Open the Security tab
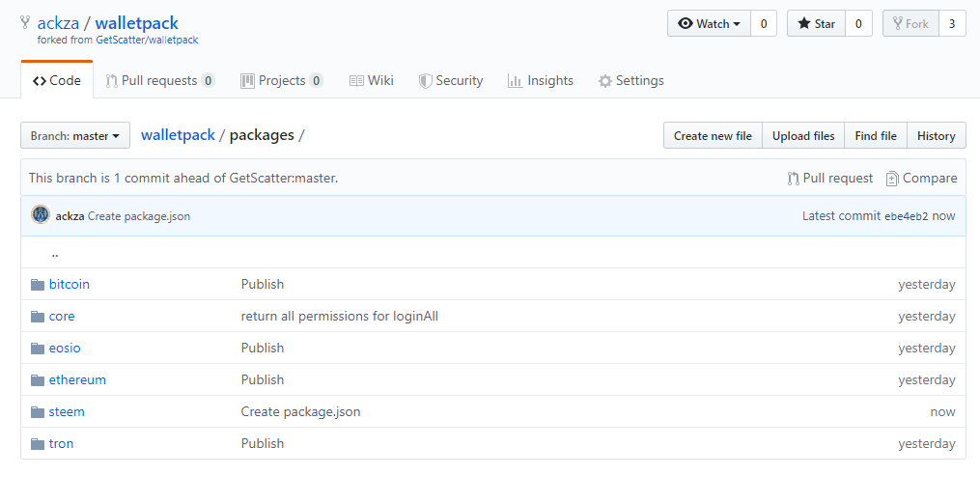Image resolution: width=980 pixels, height=503 pixels. [x=451, y=80]
